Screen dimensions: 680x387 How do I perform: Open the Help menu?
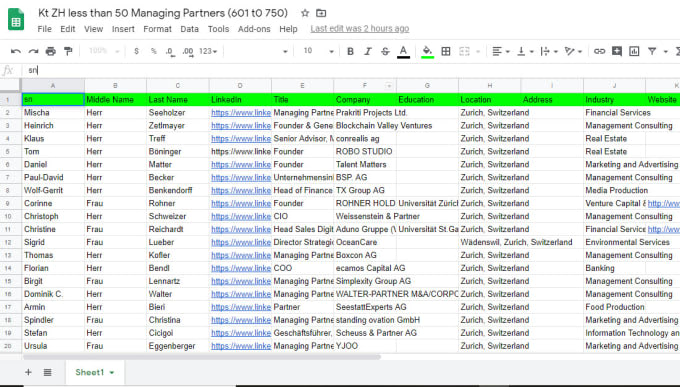(x=288, y=29)
